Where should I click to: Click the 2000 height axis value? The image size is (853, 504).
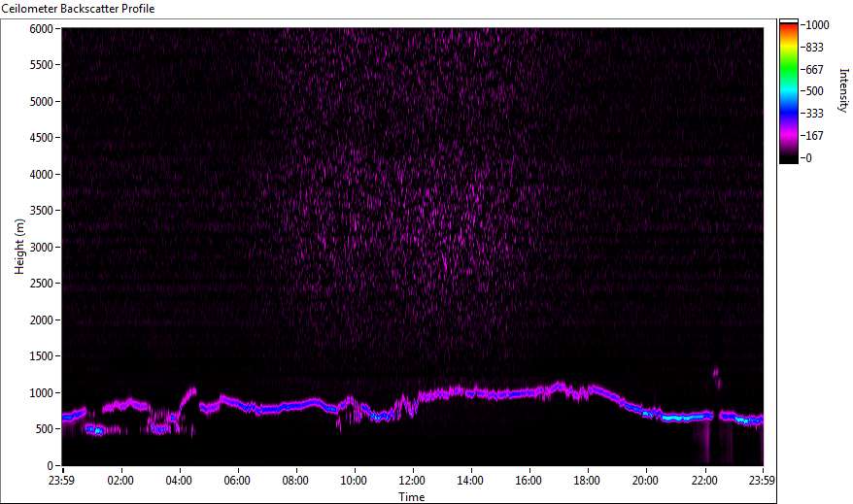click(x=42, y=320)
